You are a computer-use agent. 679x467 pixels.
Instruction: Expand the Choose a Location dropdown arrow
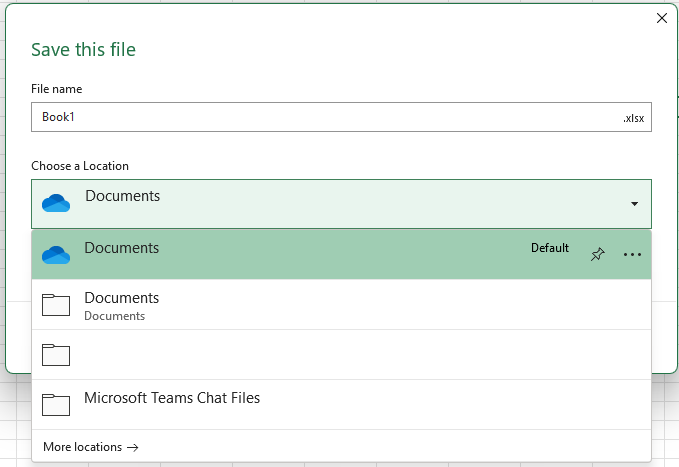(x=634, y=204)
